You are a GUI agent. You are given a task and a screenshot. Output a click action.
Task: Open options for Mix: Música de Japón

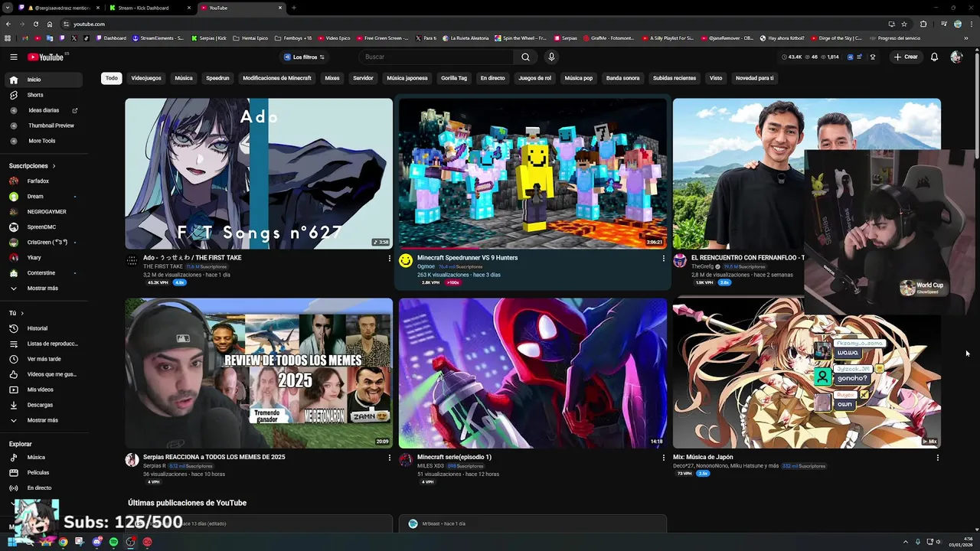coord(937,458)
